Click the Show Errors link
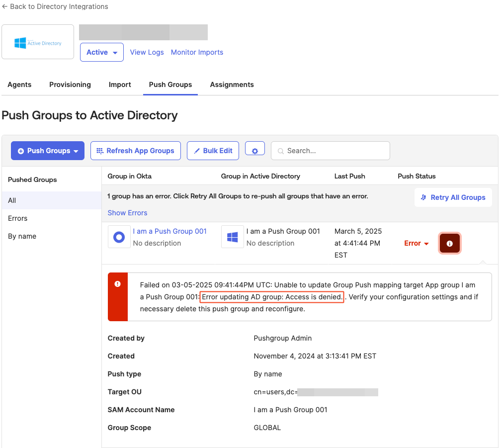500x448 pixels. click(127, 213)
